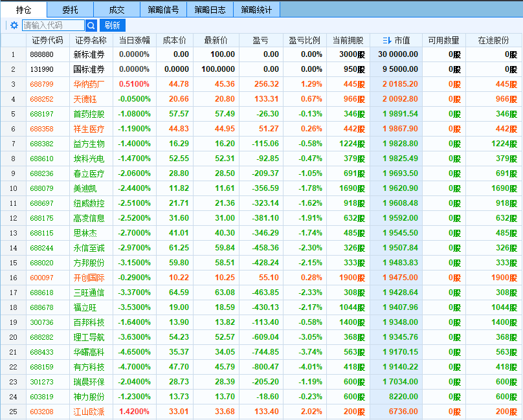Sort by 证券名称 column header
This screenshot has width=523, height=420.
click(x=91, y=41)
